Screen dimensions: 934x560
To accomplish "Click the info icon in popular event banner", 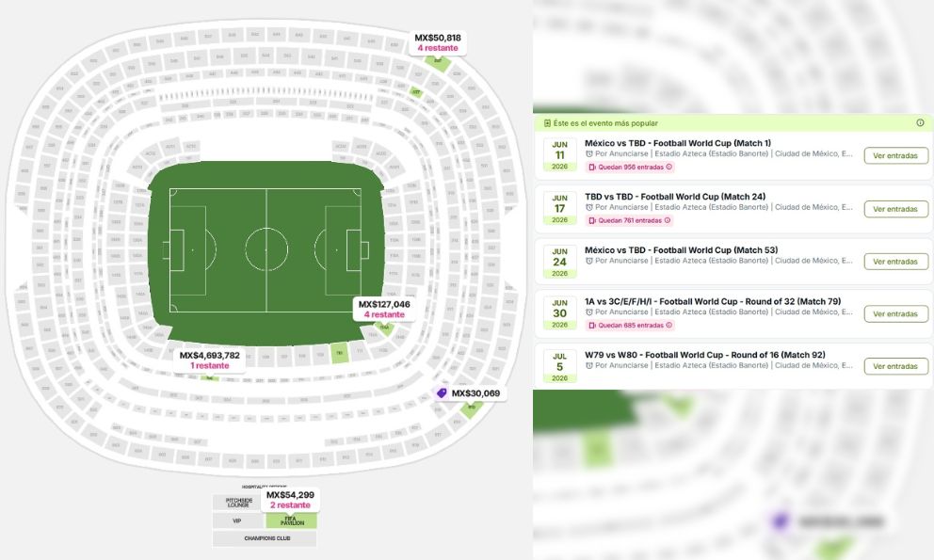I will click(x=920, y=123).
